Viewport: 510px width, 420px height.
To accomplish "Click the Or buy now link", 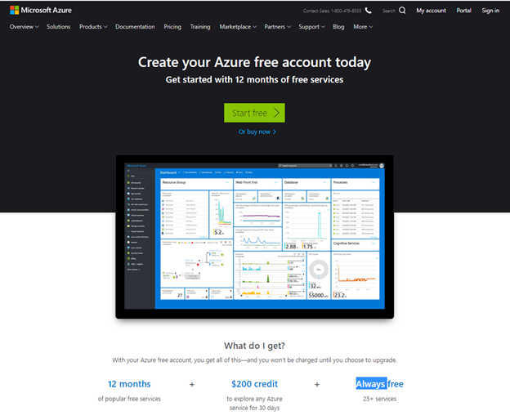I will click(257, 132).
